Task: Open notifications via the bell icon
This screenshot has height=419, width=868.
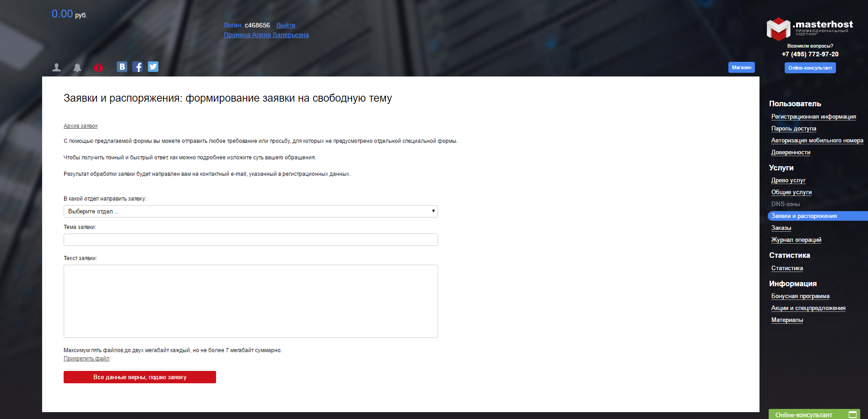Action: tap(77, 67)
